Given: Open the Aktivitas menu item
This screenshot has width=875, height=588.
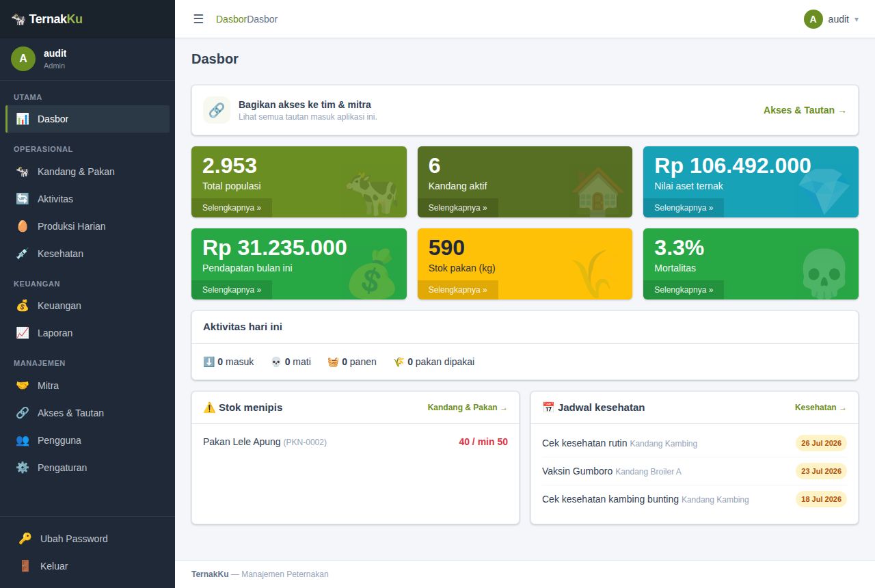Looking at the screenshot, I should pos(87,199).
